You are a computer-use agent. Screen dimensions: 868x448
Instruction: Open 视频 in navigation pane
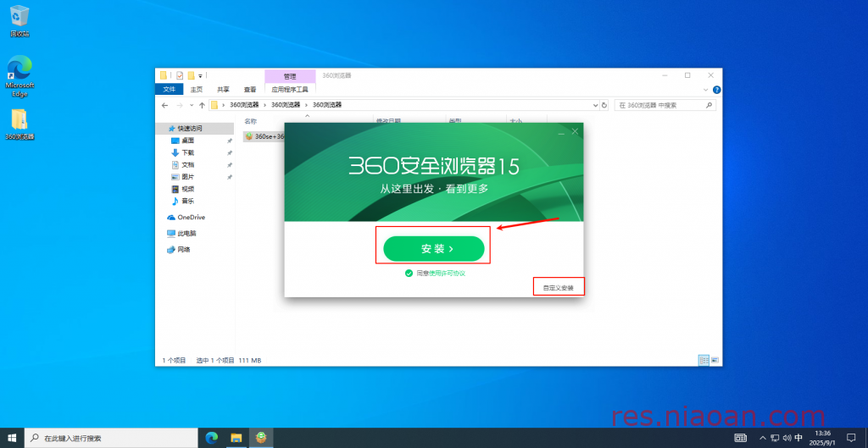(187, 189)
